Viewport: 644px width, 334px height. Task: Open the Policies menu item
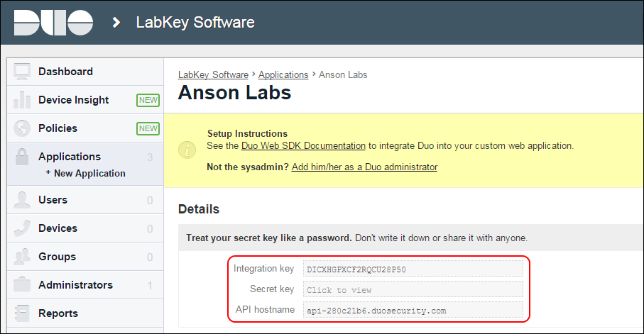coord(58,128)
